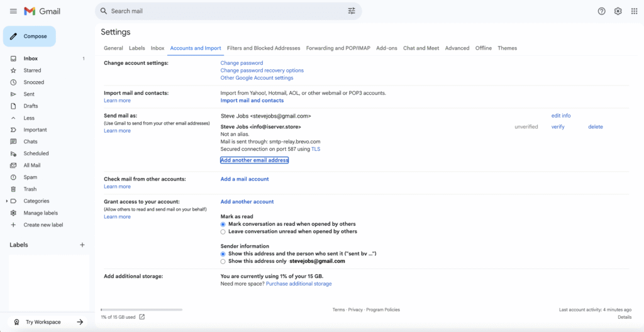
Task: Add a label with Labels plus icon
Action: click(82, 245)
